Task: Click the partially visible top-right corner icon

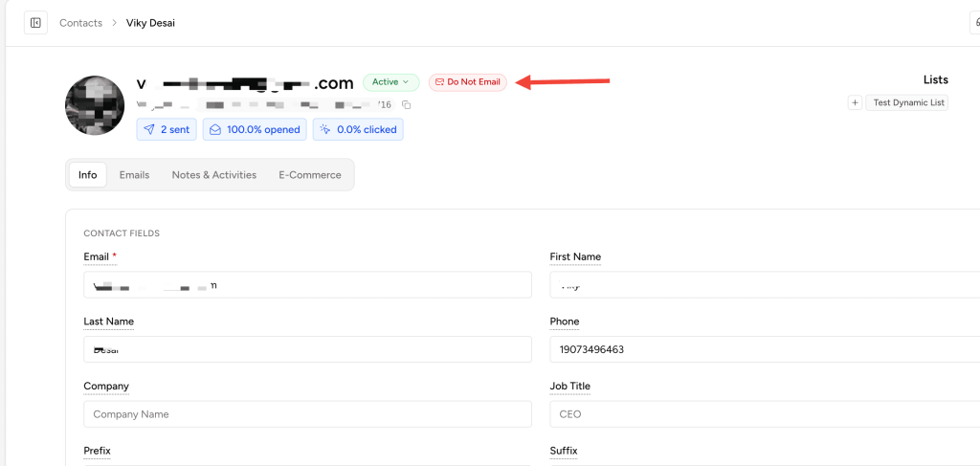Action: [974, 23]
